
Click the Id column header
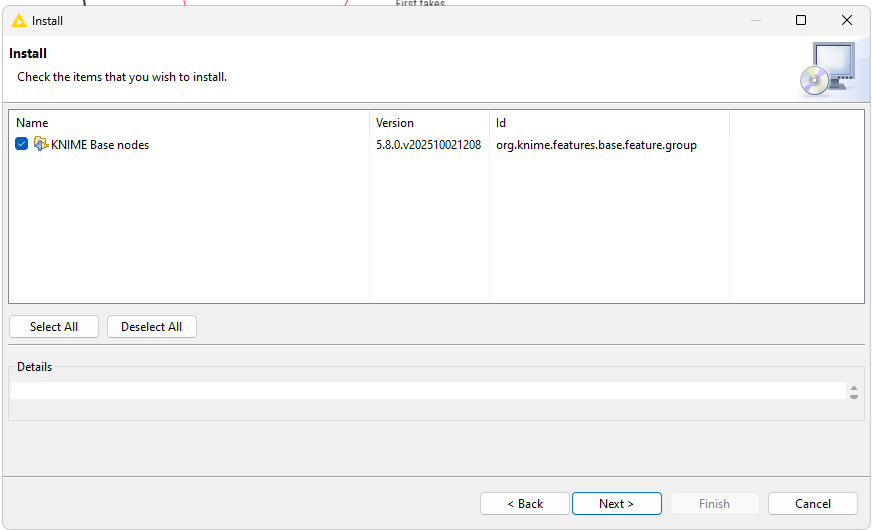coord(501,123)
